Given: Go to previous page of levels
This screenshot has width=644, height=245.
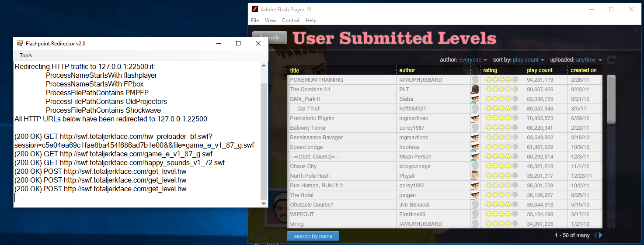Looking at the screenshot, I should (595, 235).
